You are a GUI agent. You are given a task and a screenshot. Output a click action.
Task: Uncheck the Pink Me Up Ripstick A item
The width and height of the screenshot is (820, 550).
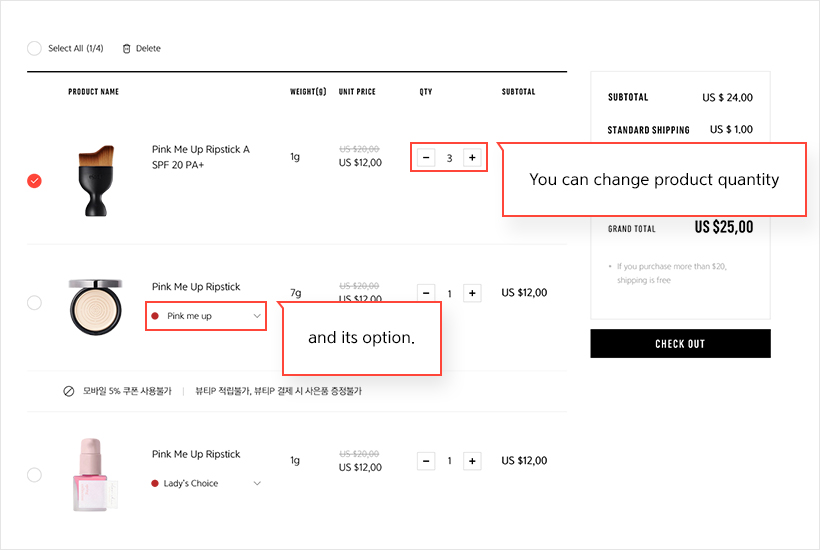pyautogui.click(x=34, y=181)
